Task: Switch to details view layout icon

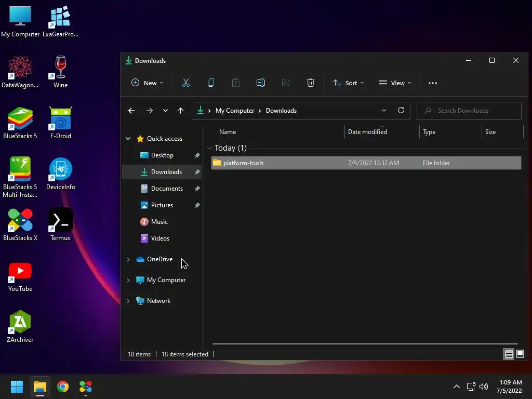Action: 509,354
